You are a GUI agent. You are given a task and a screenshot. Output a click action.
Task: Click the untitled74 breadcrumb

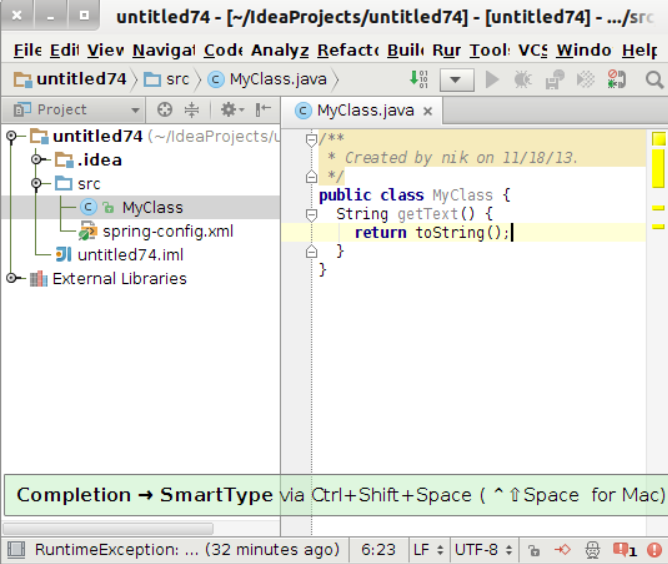point(70,80)
